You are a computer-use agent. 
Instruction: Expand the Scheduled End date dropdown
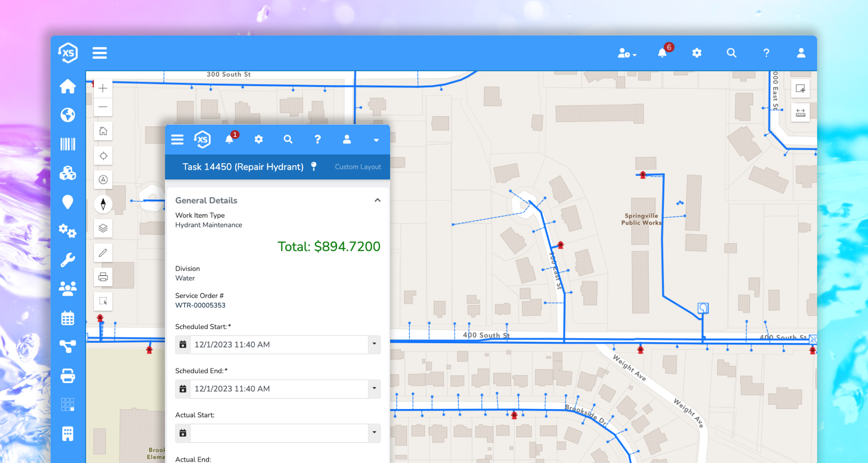(x=374, y=389)
